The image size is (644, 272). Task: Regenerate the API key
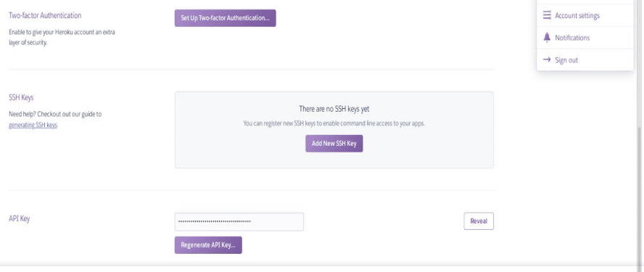coord(208,245)
